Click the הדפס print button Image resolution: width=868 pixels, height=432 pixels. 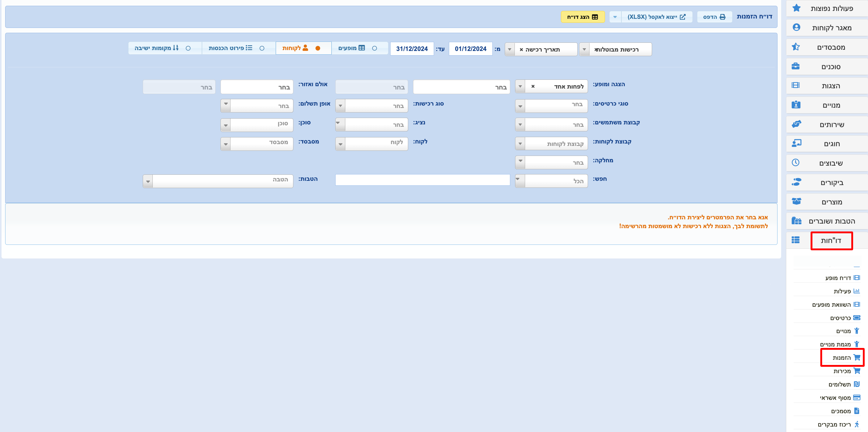click(x=714, y=17)
